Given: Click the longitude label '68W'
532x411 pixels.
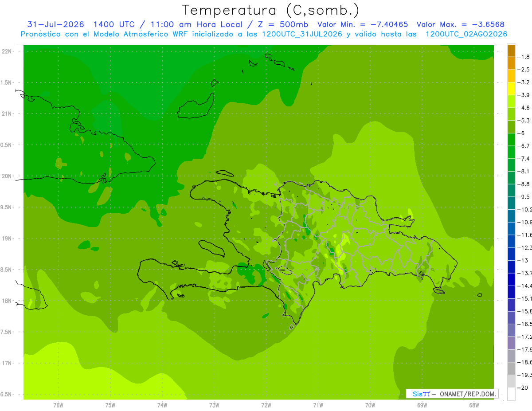Looking at the screenshot, I should 474,405.
